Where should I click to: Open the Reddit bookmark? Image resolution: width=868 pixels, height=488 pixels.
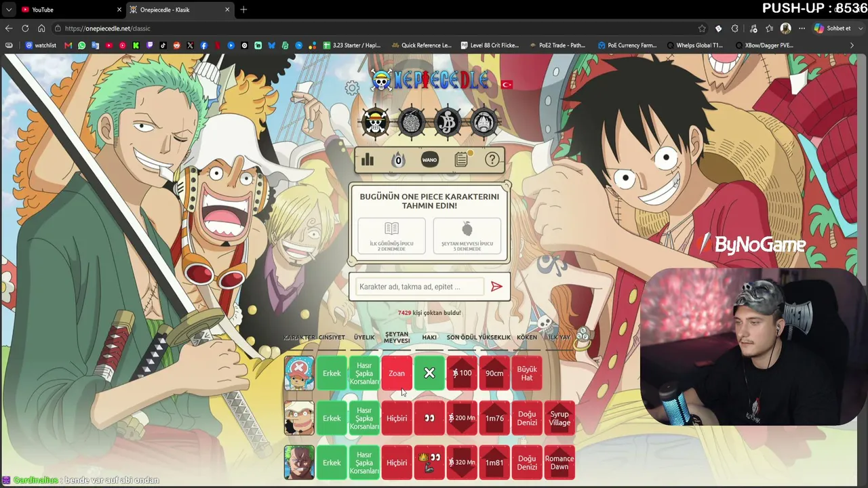[x=177, y=45]
